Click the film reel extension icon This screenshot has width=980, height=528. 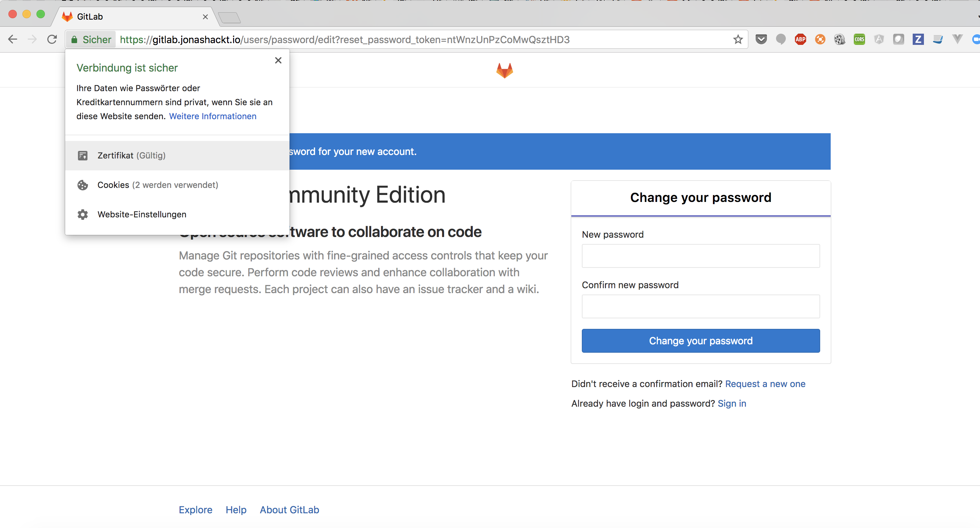pyautogui.click(x=839, y=39)
